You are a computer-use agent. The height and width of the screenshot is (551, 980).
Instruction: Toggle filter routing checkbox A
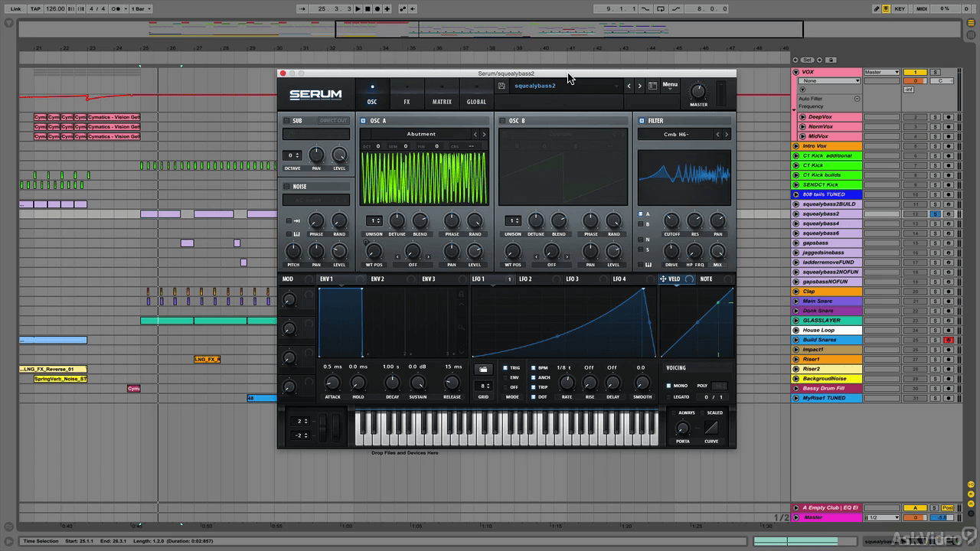click(x=641, y=214)
